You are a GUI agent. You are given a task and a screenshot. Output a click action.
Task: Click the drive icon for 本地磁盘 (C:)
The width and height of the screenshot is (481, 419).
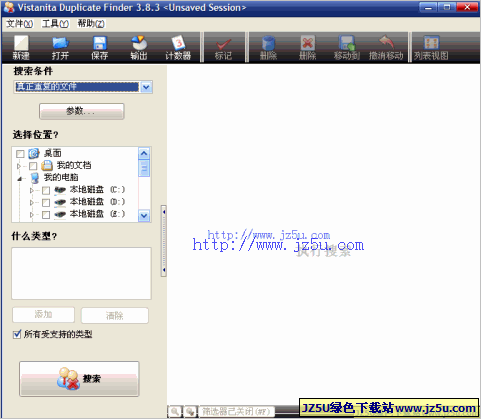60,190
